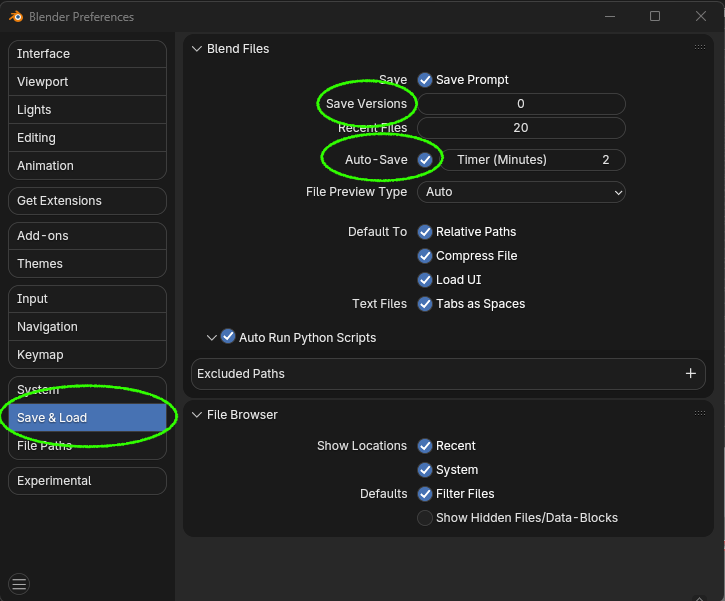Open the Navigation tab
The image size is (725, 601).
pyautogui.click(x=87, y=327)
